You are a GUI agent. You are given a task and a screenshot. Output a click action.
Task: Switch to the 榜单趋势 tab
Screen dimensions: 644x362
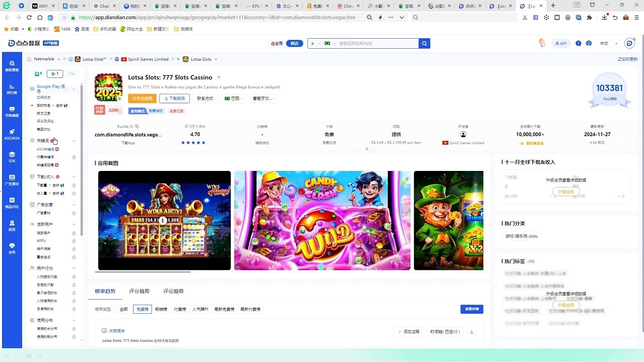(105, 291)
